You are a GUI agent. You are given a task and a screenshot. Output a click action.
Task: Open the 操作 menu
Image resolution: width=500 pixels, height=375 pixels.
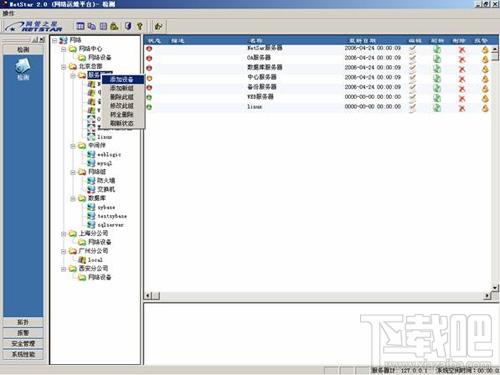click(x=8, y=13)
